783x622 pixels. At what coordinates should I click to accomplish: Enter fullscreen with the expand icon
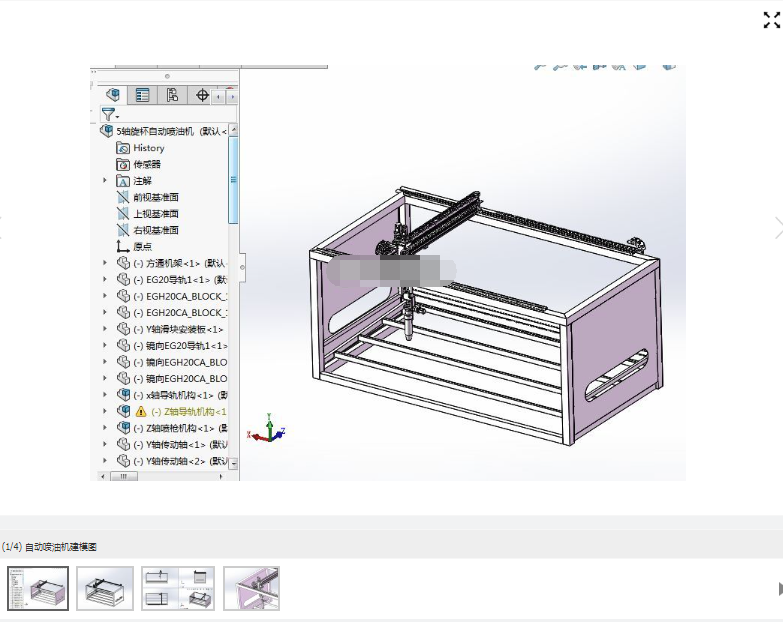pyautogui.click(x=772, y=20)
